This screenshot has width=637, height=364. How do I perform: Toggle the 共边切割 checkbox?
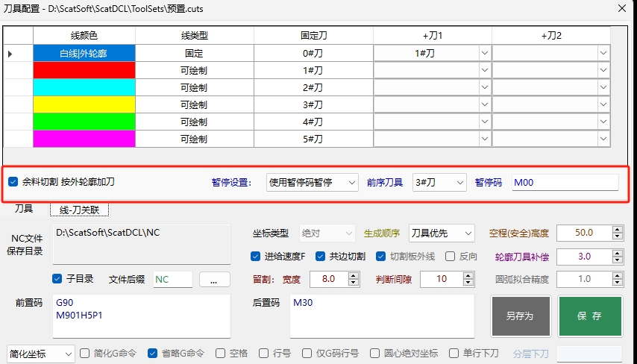[320, 257]
